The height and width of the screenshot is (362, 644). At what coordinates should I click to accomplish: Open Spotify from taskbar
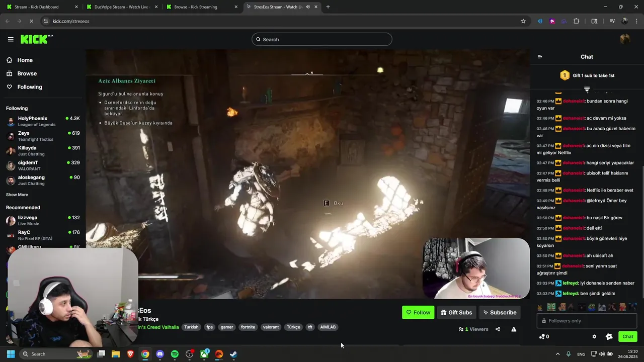point(175,354)
